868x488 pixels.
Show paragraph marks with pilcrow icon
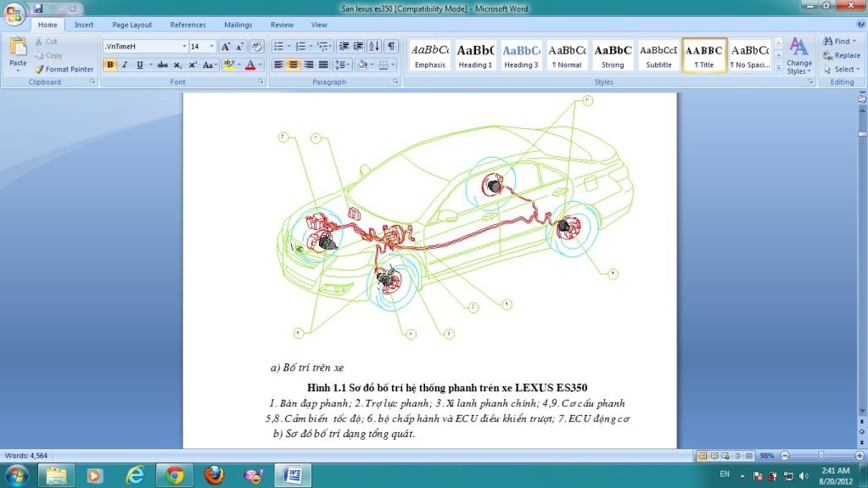pos(391,47)
